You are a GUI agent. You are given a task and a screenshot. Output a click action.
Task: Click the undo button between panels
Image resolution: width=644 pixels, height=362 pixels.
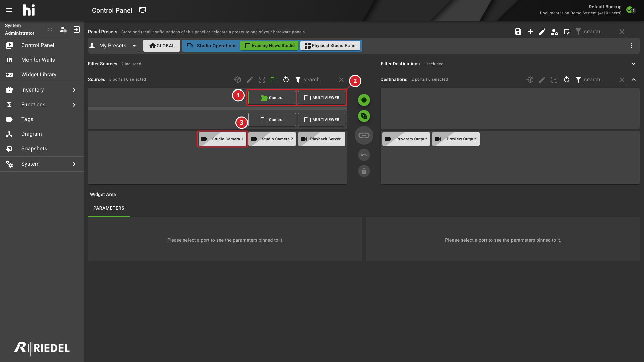coord(364,155)
